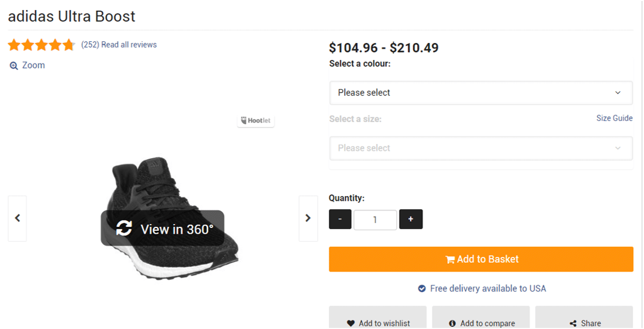Click the next image arrow
644x329 pixels.
click(308, 218)
